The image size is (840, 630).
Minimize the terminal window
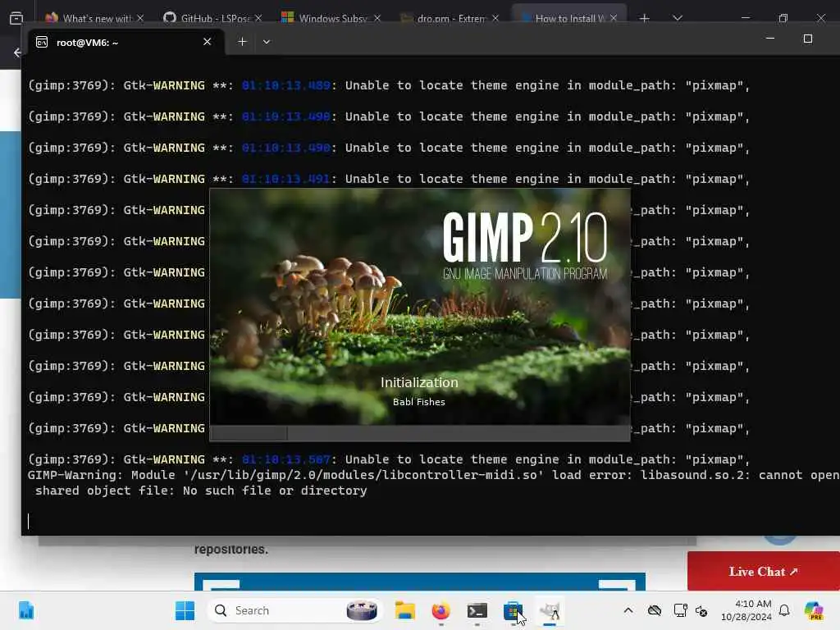click(769, 39)
